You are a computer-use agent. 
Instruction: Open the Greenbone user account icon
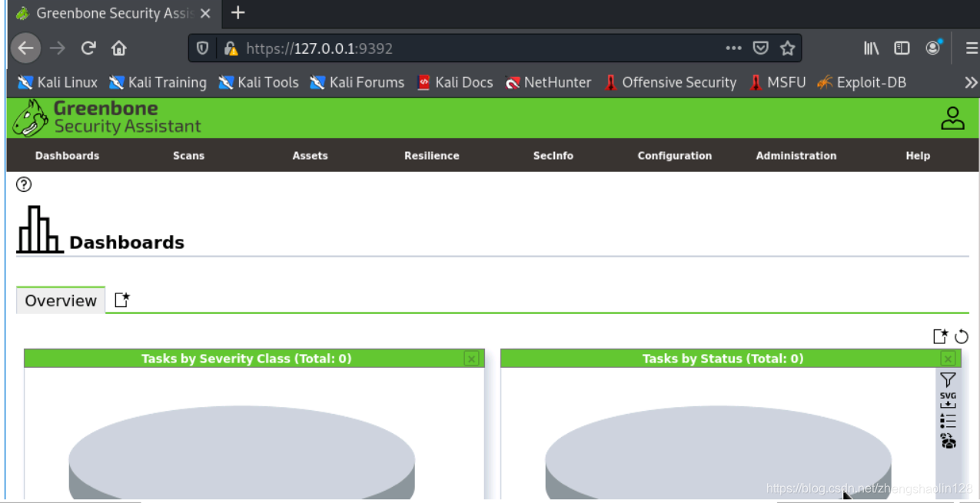coord(952,118)
